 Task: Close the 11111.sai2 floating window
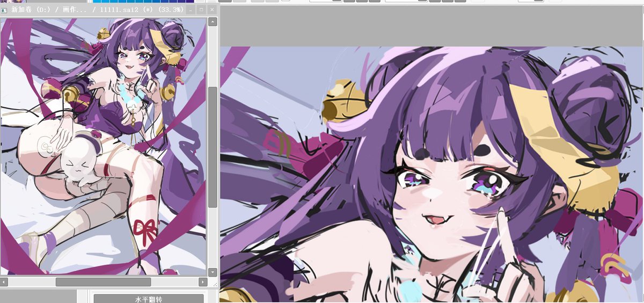pos(212,10)
